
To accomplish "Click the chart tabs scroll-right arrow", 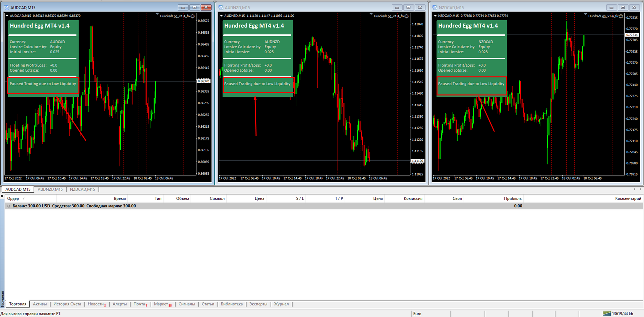I will pos(640,189).
